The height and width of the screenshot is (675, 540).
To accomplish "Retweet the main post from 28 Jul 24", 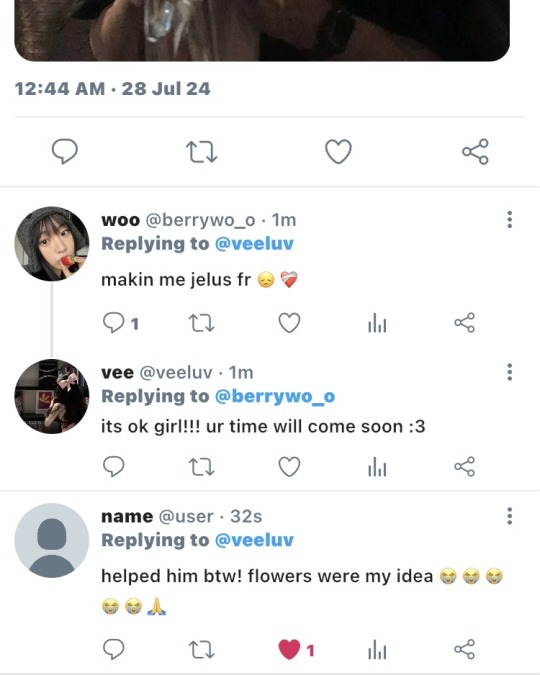I will click(x=201, y=152).
